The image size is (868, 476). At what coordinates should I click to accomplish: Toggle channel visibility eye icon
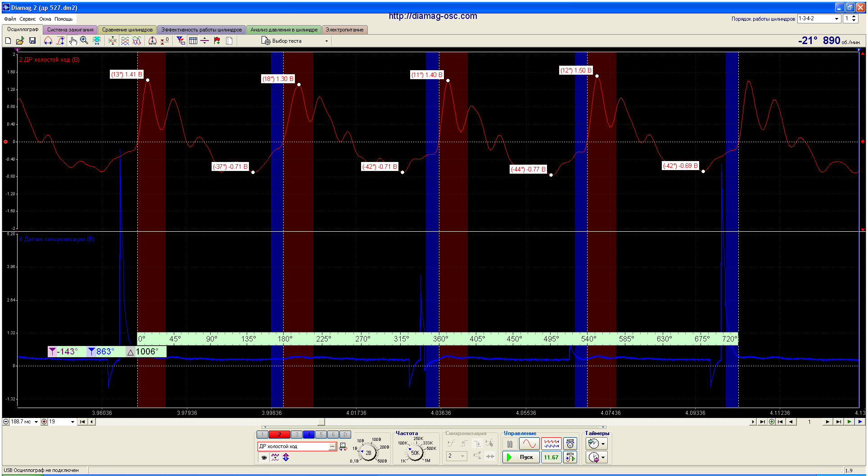264,458
